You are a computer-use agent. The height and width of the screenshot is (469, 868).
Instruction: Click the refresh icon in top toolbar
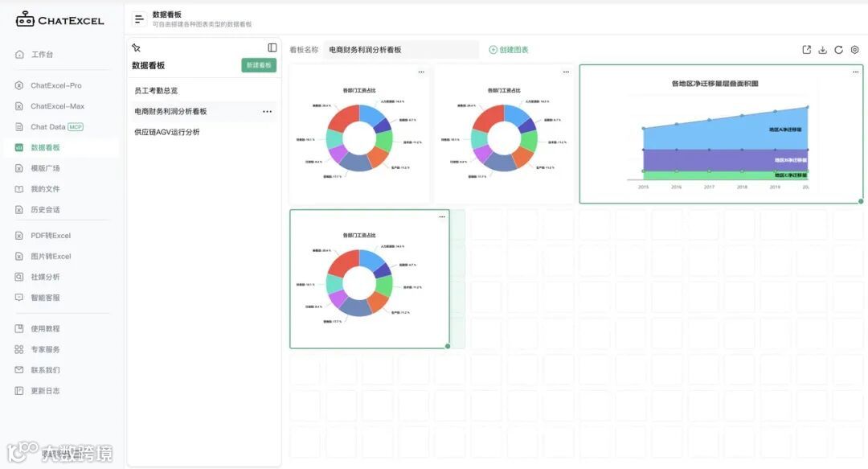click(838, 50)
